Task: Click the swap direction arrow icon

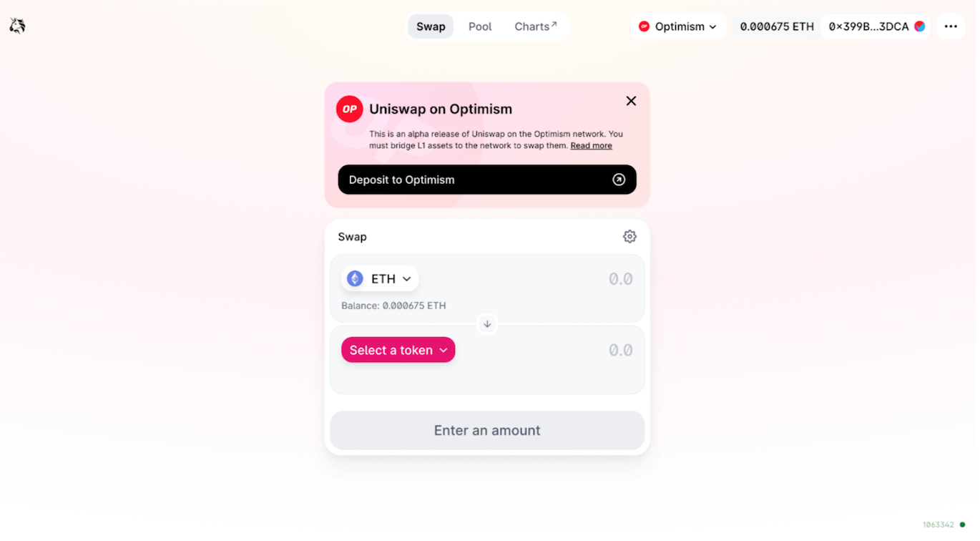Action: click(x=487, y=324)
